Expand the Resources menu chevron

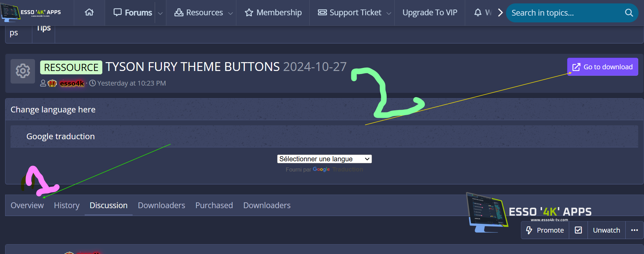(x=230, y=13)
